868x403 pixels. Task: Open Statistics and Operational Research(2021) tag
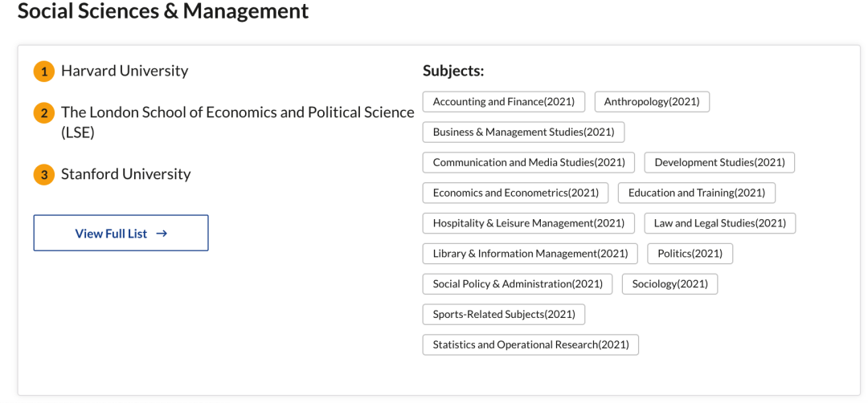(x=530, y=345)
